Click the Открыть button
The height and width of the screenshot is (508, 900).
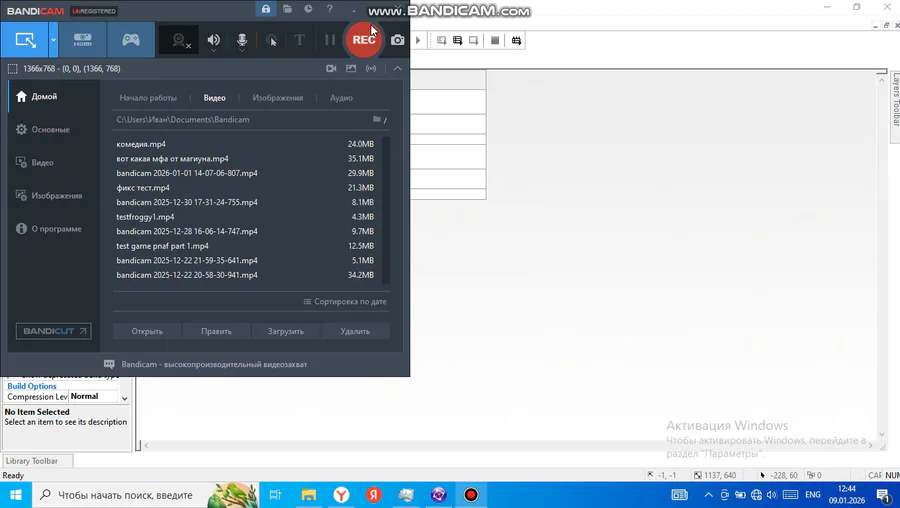[147, 331]
